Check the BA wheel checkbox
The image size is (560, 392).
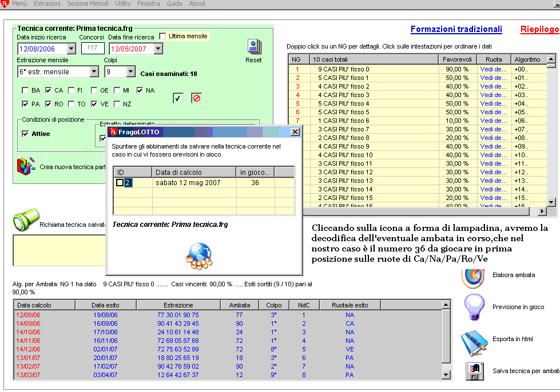[25, 90]
